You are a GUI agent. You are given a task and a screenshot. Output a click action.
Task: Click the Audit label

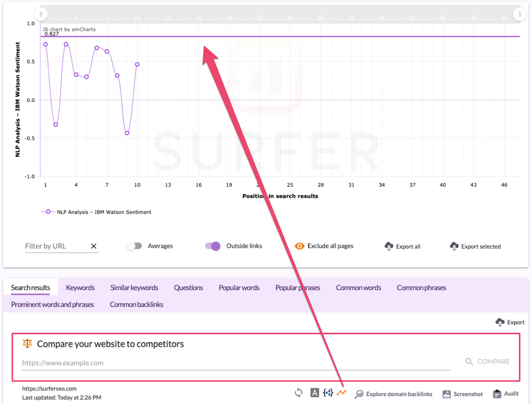pyautogui.click(x=511, y=394)
